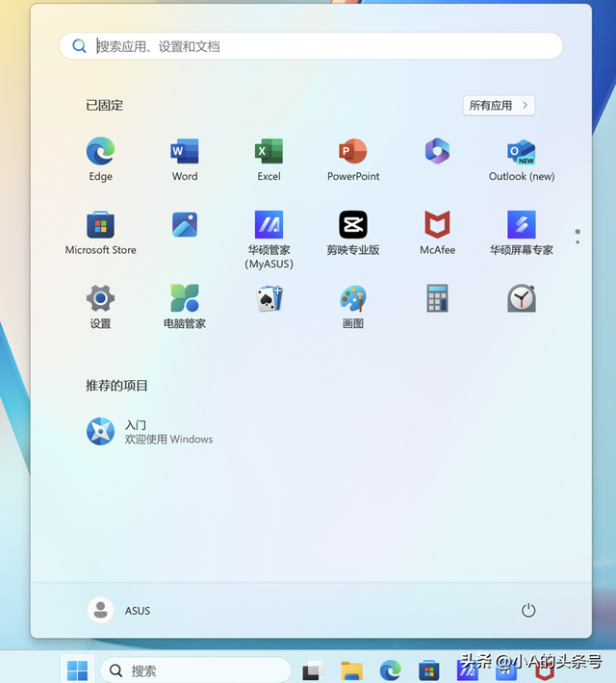Viewport: 616px width, 683px height.
Task: Open 剪映专业版 video editor
Action: pyautogui.click(x=353, y=233)
